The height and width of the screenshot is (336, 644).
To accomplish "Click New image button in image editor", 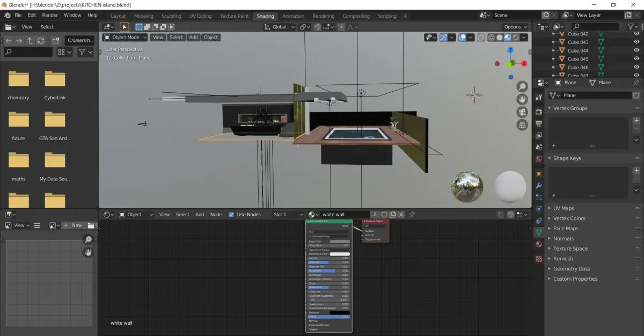I will point(73,225).
